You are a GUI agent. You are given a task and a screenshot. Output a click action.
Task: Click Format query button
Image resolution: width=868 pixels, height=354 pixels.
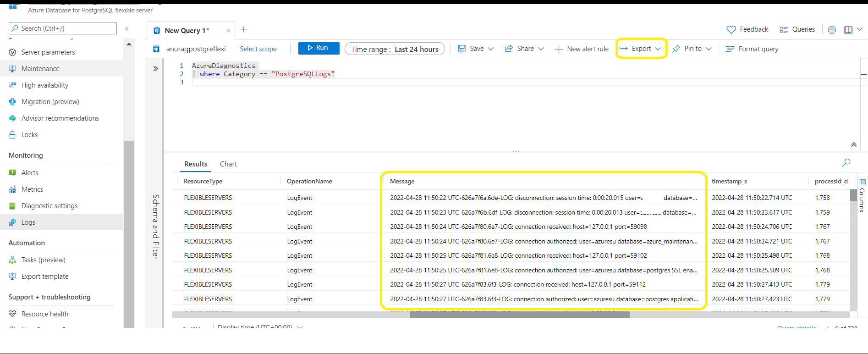tap(752, 49)
